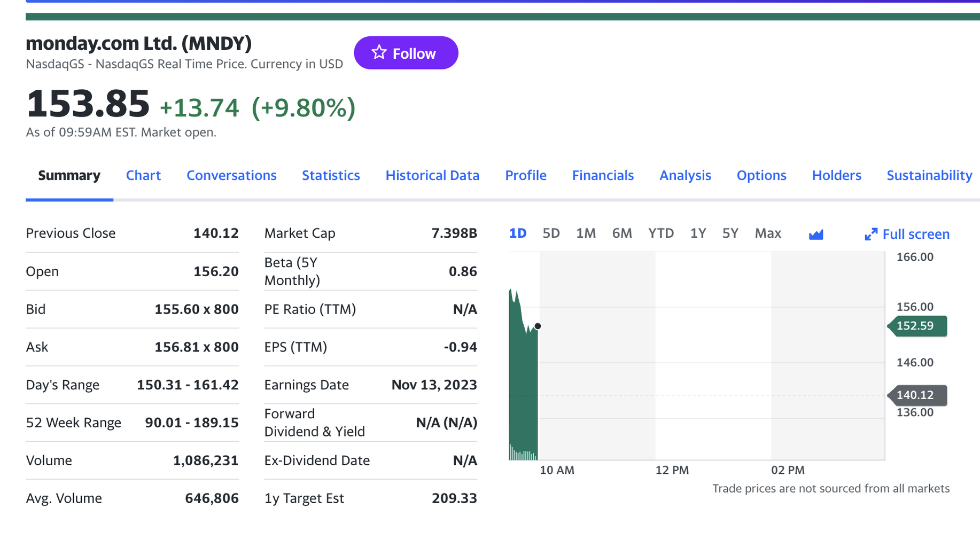Click the Ask value 156.81 x 800
Image resolution: width=980 pixels, height=547 pixels.
point(196,347)
